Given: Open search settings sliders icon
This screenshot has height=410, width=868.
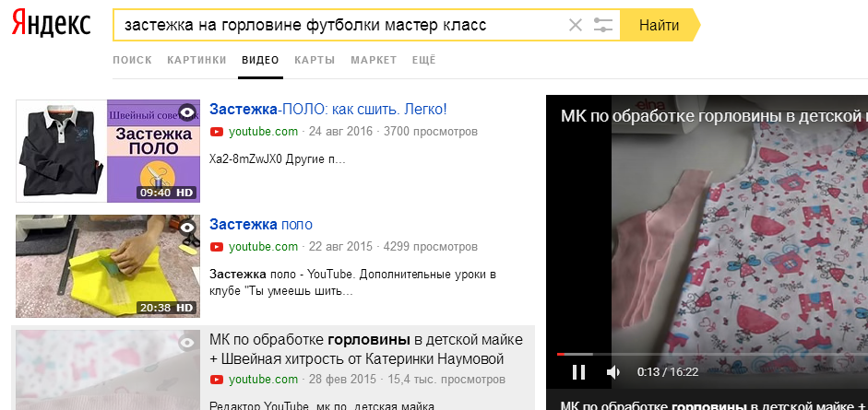Looking at the screenshot, I should [x=603, y=25].
